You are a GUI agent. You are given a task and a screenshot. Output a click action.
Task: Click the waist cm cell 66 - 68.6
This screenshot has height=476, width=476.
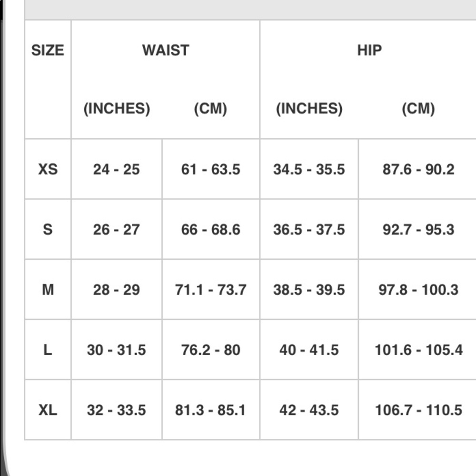click(210, 229)
